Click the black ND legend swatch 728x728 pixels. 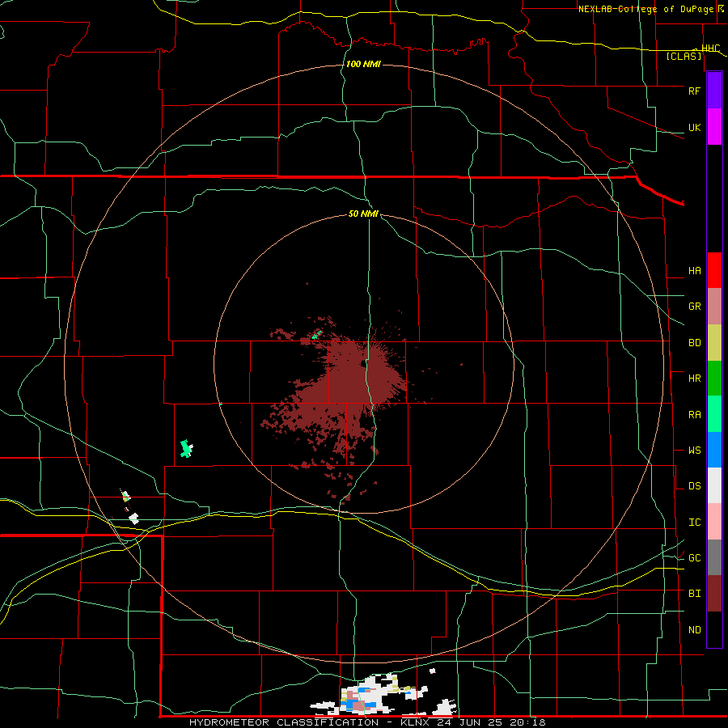714,629
